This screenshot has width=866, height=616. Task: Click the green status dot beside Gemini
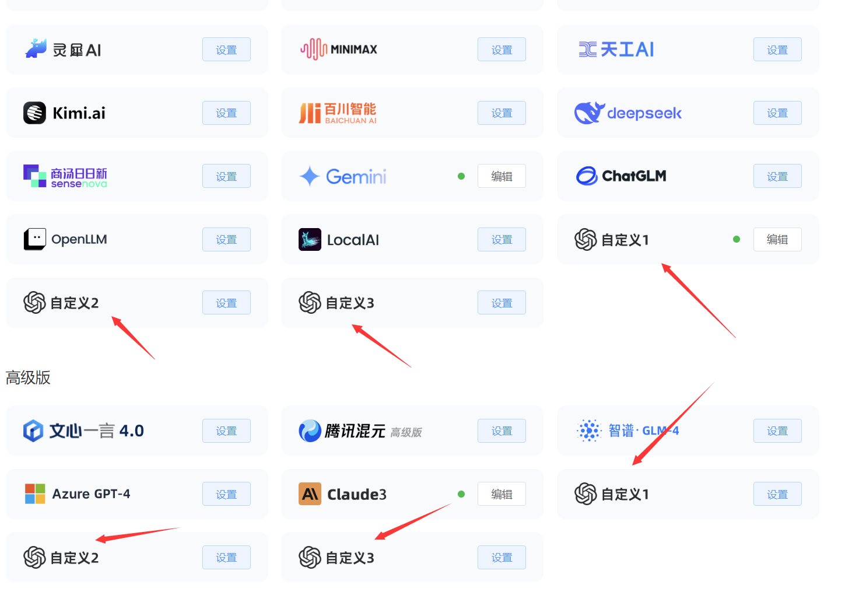pos(461,176)
